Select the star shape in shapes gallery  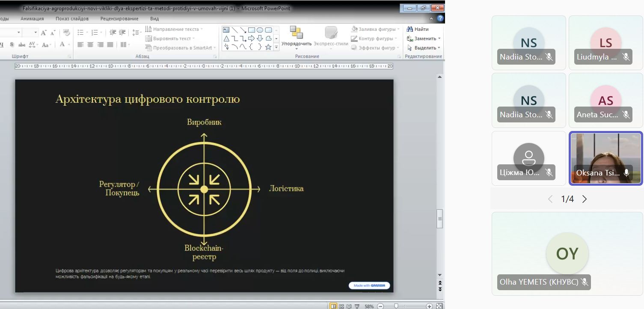(268, 47)
